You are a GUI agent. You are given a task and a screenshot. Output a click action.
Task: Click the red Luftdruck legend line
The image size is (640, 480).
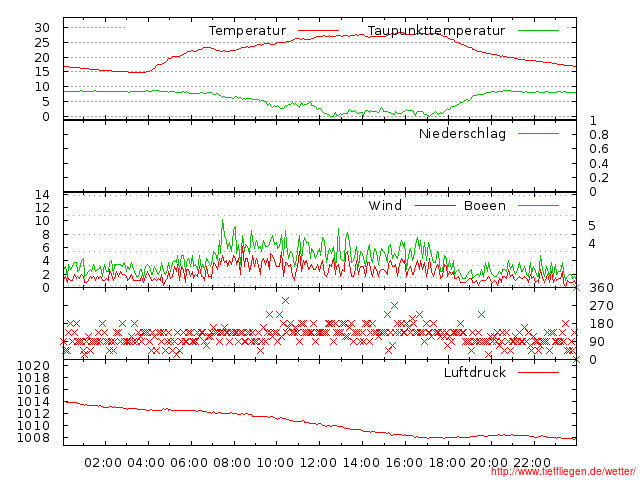tap(538, 372)
